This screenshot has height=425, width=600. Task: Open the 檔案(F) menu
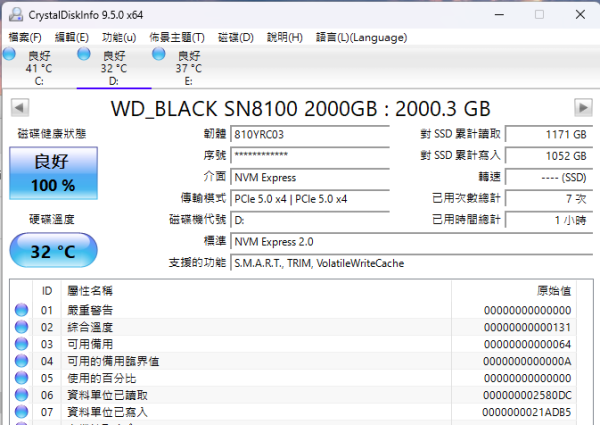tap(25, 37)
